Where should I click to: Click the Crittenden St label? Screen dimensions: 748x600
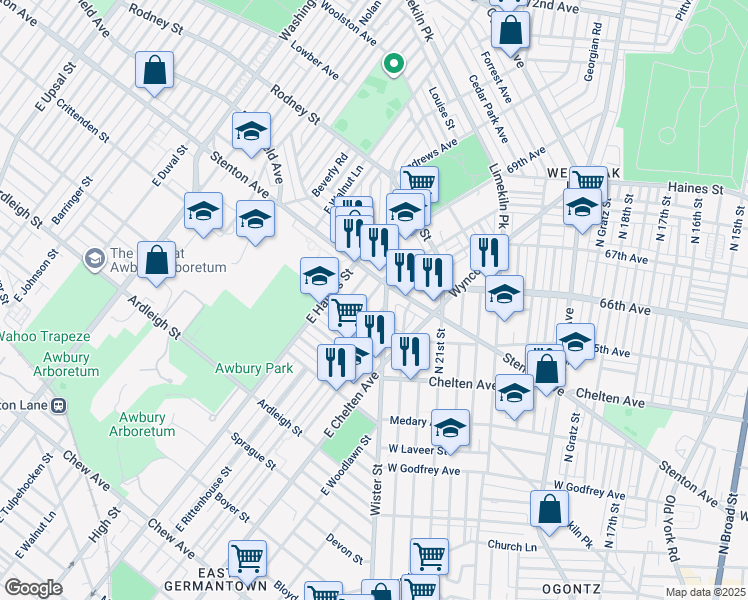click(x=83, y=121)
